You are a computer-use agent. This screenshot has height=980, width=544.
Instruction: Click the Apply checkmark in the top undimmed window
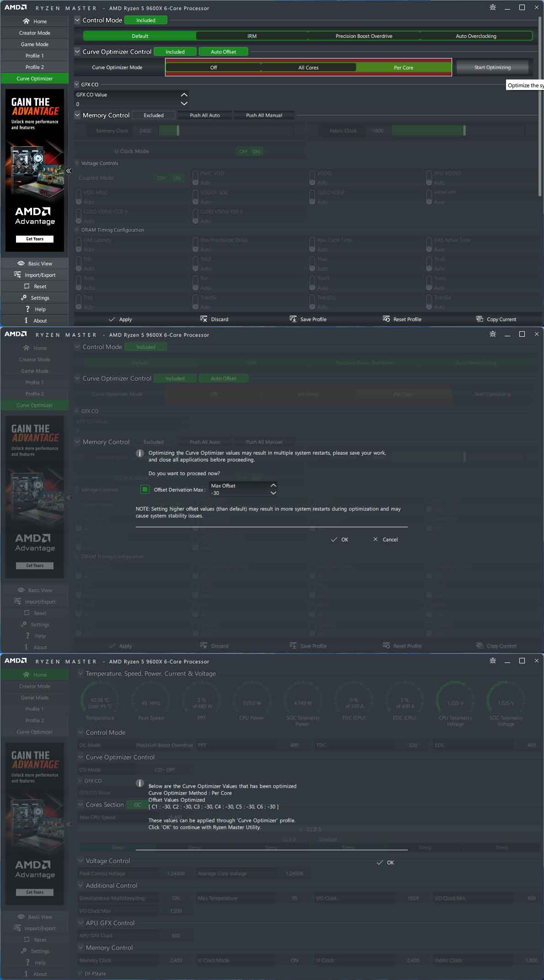(112, 319)
